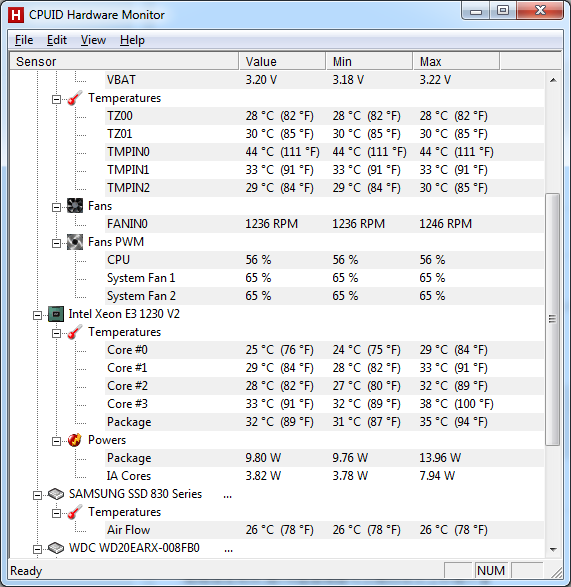Open the Edit menu

(x=57, y=40)
